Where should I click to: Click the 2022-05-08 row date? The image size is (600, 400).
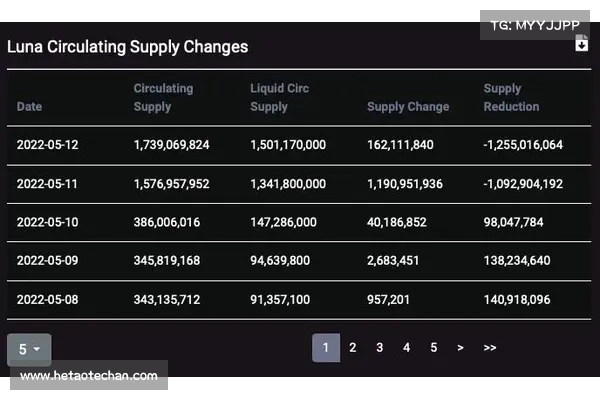point(47,300)
